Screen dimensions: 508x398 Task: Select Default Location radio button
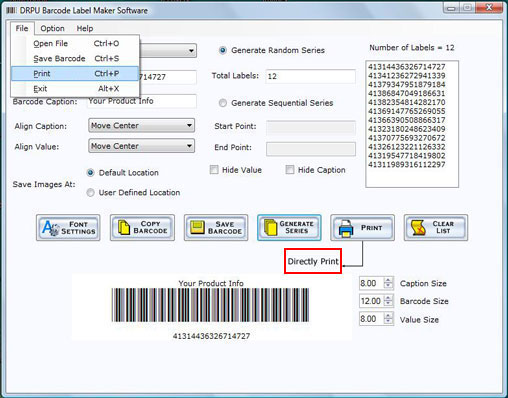click(x=90, y=173)
